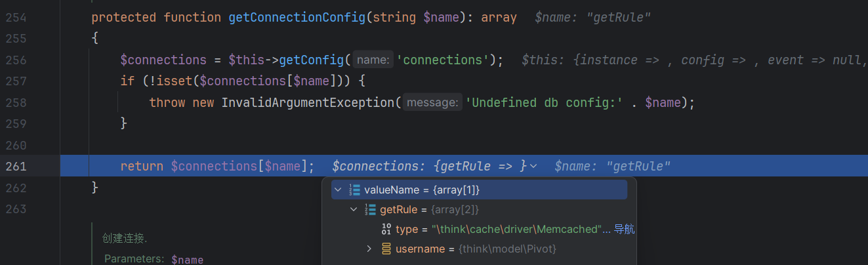Viewport: 868px width, 265px height.
Task: Open the 导航 navigate link
Action: [624, 229]
